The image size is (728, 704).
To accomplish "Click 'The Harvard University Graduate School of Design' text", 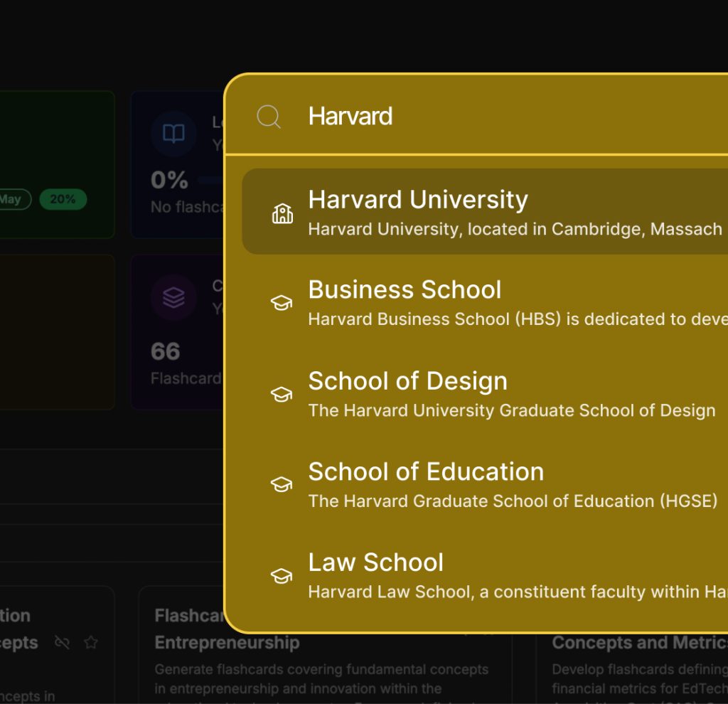I will pyautogui.click(x=512, y=411).
